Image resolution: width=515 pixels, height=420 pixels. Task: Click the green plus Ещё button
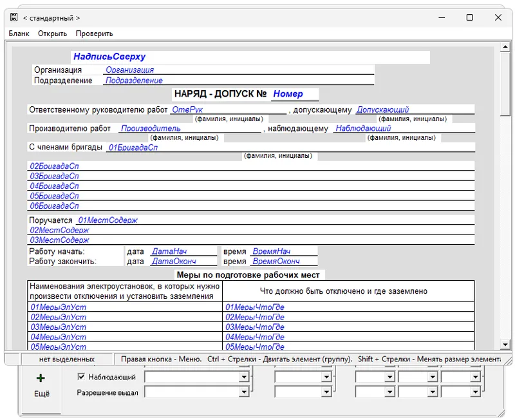click(x=41, y=385)
